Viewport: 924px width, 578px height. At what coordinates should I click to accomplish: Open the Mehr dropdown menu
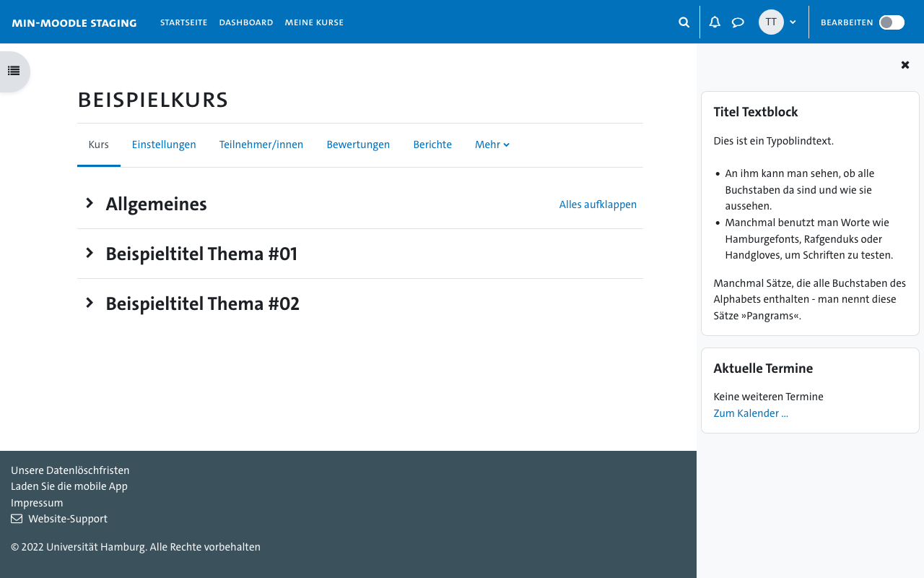tap(492, 144)
